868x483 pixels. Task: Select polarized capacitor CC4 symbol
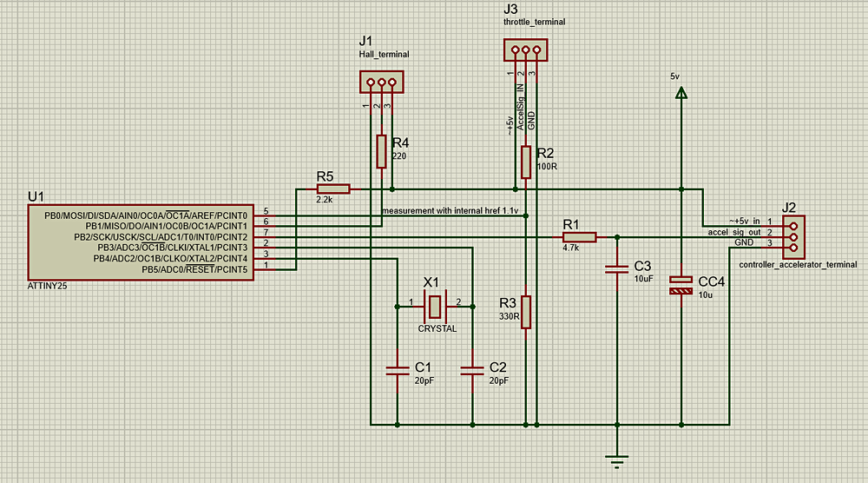(x=681, y=285)
